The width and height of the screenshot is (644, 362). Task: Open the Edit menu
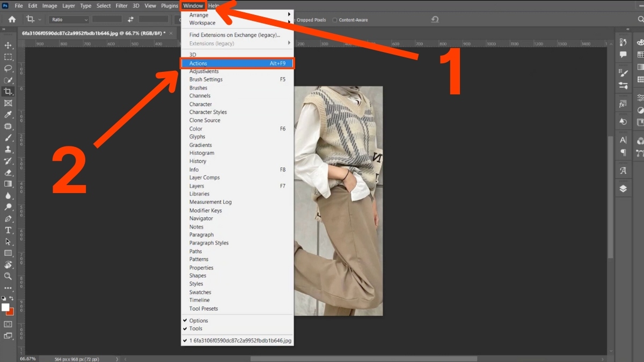click(33, 6)
